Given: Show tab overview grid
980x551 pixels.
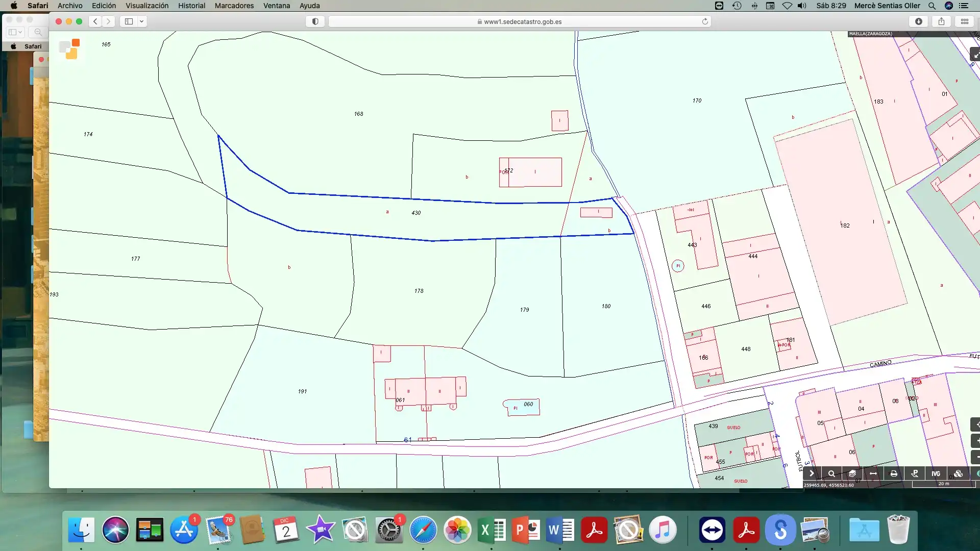Looking at the screenshot, I should (964, 21).
